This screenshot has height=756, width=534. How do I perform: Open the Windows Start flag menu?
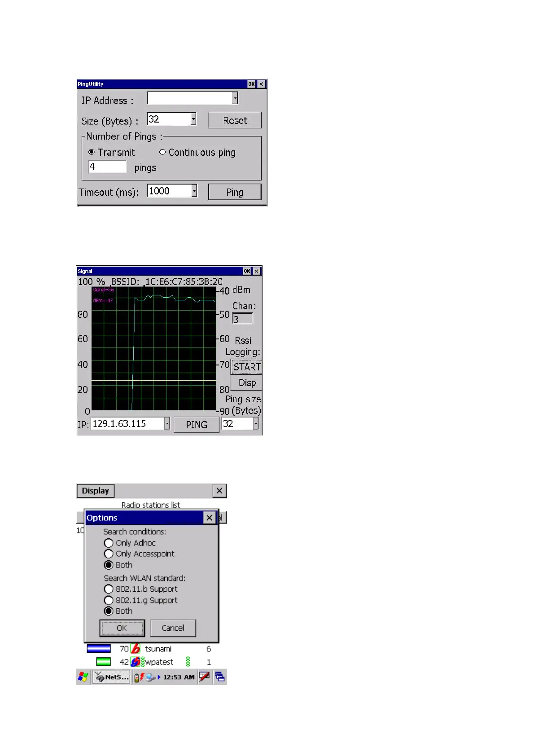(83, 677)
